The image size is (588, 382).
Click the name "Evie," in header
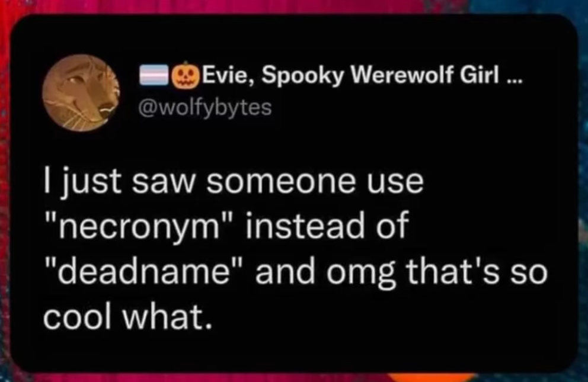229,75
